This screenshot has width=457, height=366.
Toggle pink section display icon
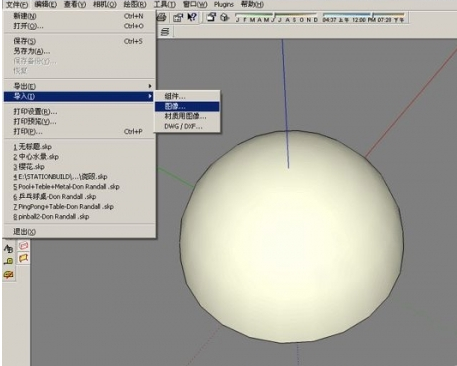[23, 246]
